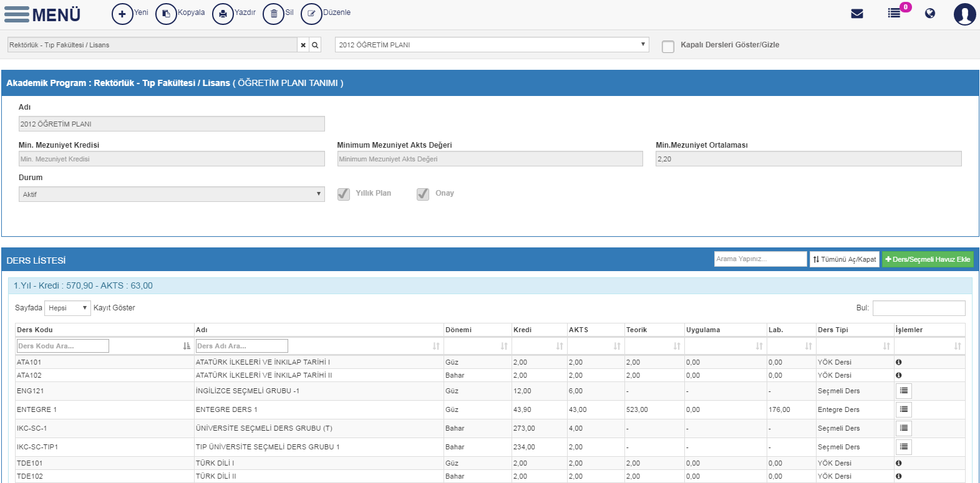Image resolution: width=980 pixels, height=483 pixels.
Task: Toggle the Yıllık Plan checkbox
Action: (344, 194)
